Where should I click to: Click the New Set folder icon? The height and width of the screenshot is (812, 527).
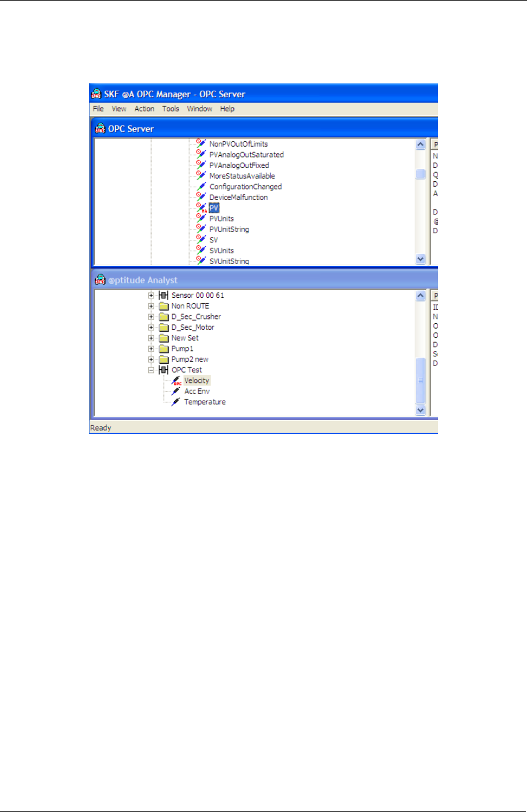point(163,338)
